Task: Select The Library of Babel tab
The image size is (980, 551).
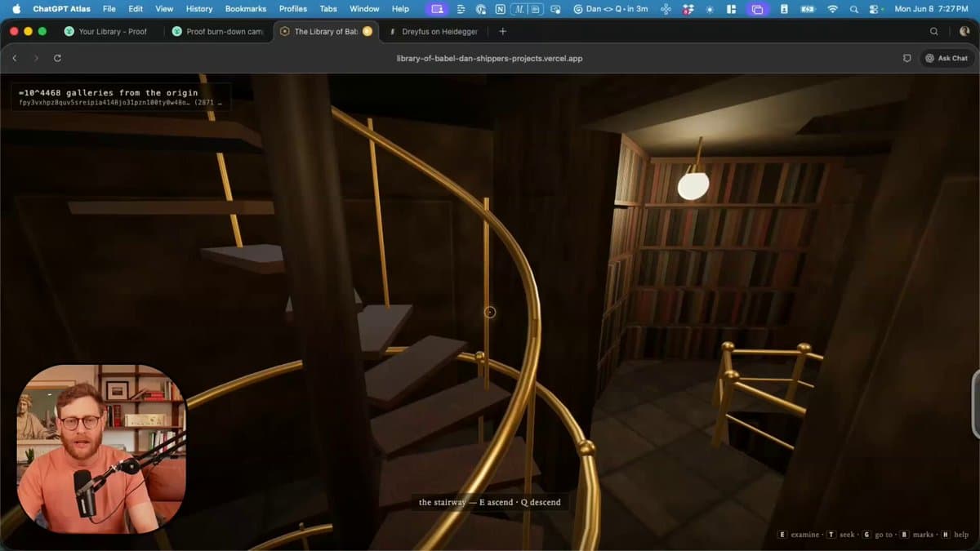Action: point(326,31)
